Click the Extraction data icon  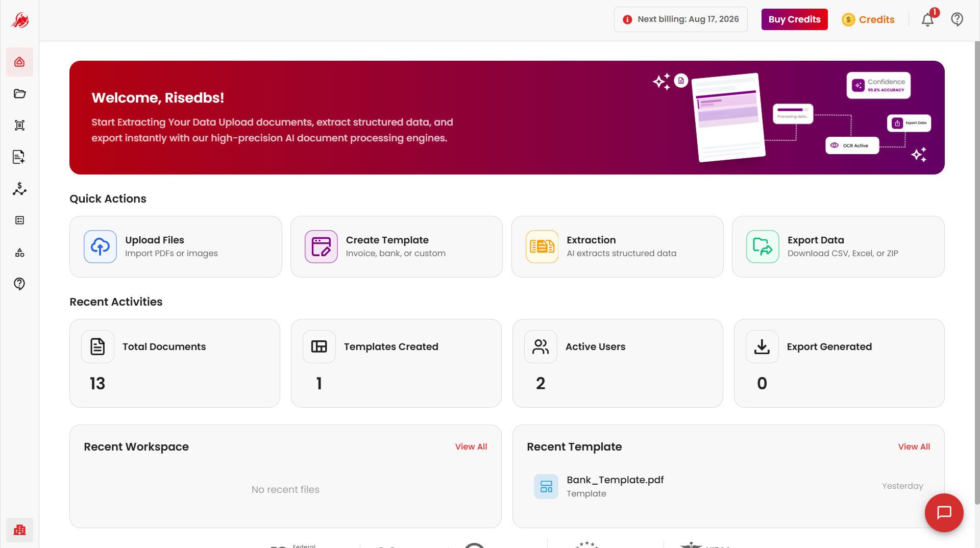click(x=542, y=246)
